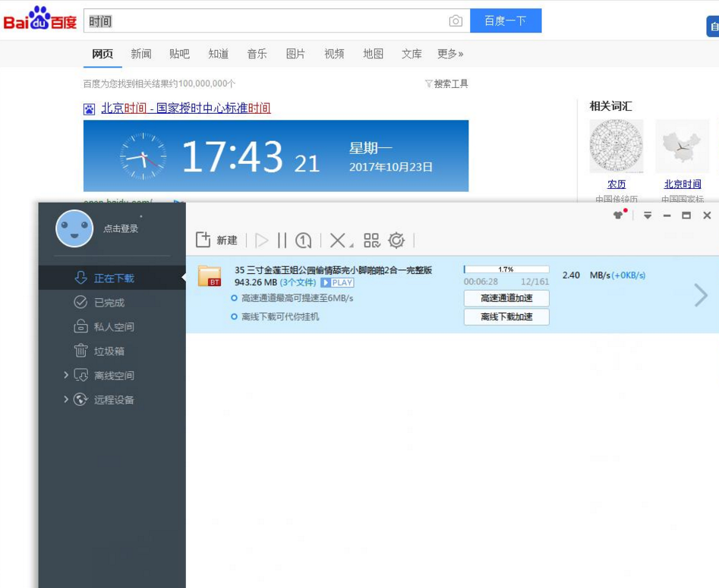Minimize the Xunlei window
719x588 pixels.
[667, 215]
